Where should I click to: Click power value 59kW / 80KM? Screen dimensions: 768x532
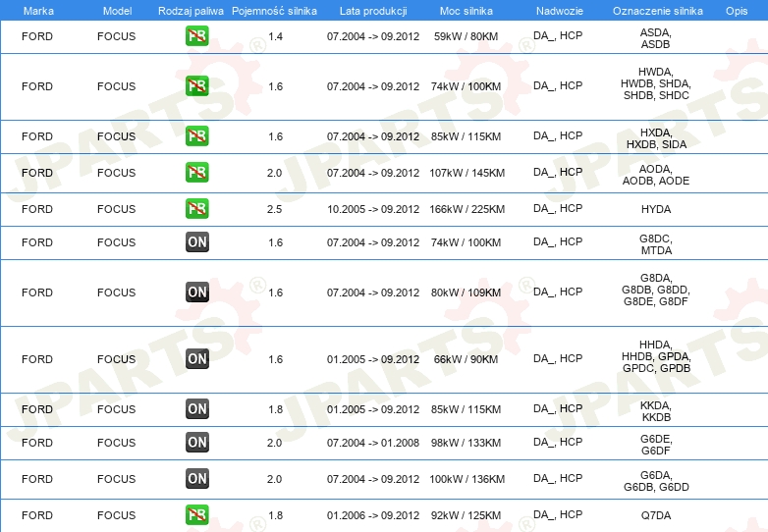pos(466,36)
